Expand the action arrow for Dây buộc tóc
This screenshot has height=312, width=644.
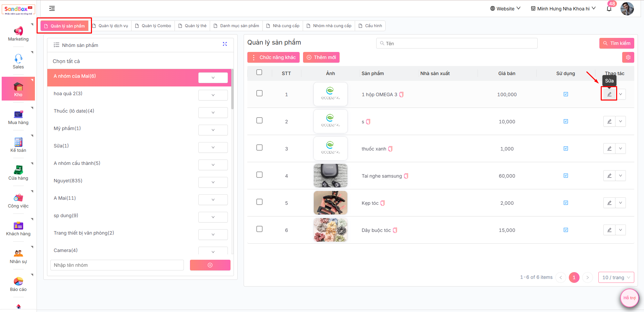tap(621, 230)
